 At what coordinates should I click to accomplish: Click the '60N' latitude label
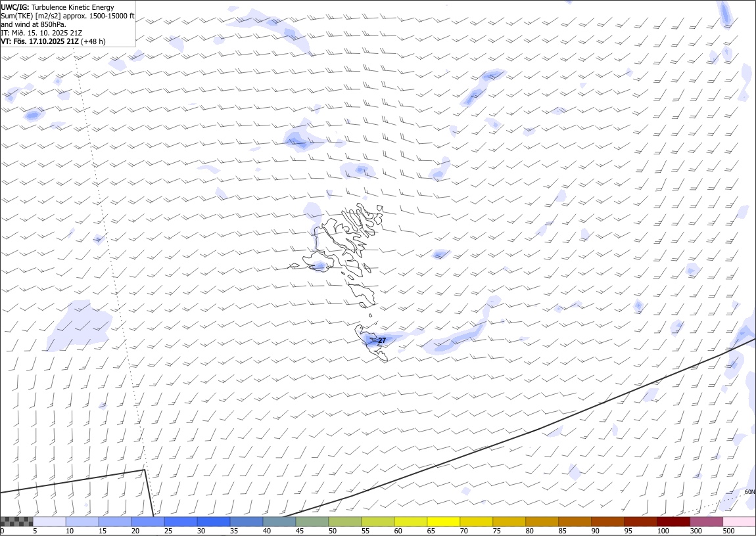(x=749, y=492)
